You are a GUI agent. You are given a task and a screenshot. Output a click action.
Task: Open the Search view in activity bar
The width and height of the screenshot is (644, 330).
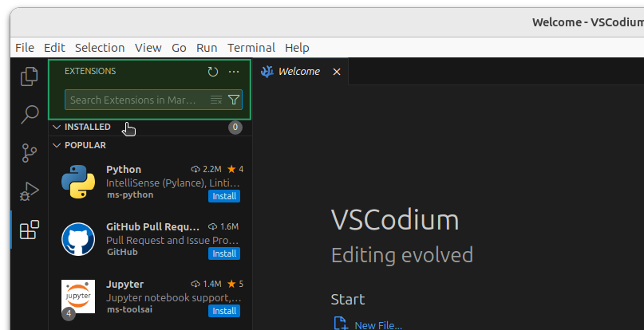pyautogui.click(x=30, y=115)
